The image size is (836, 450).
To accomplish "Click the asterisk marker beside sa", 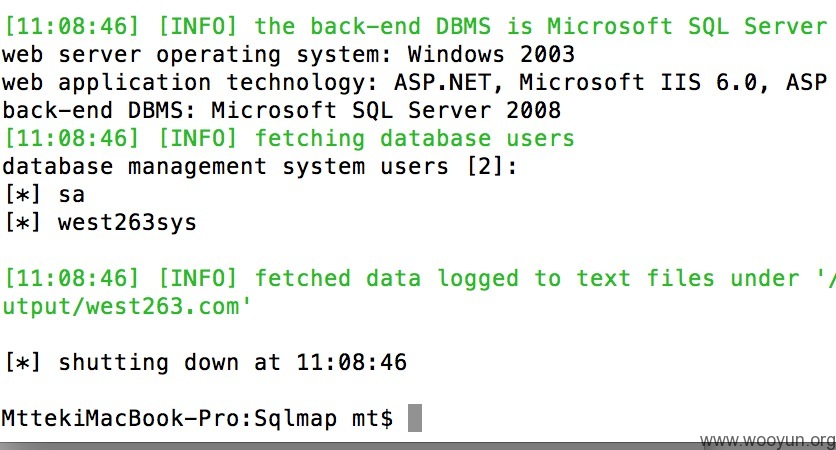I will [22, 195].
